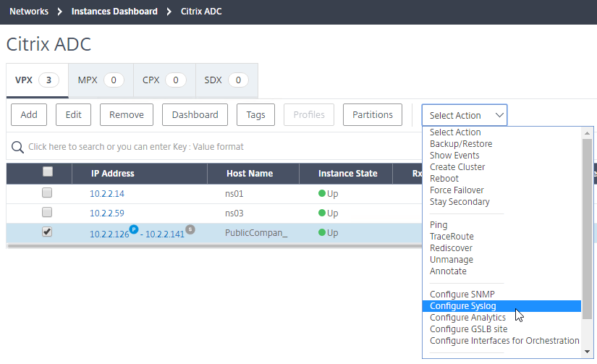Sort by the Host Name column header

pyautogui.click(x=250, y=174)
